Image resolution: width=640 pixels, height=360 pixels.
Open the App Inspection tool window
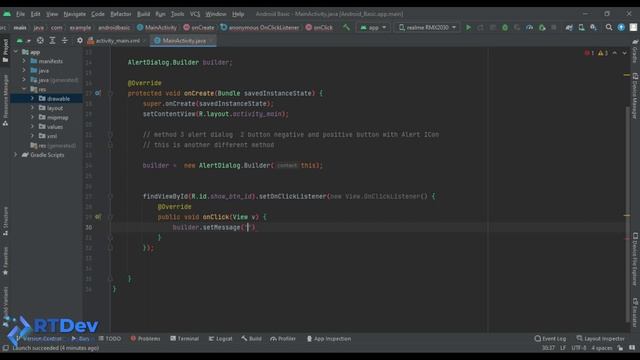pos(329,339)
